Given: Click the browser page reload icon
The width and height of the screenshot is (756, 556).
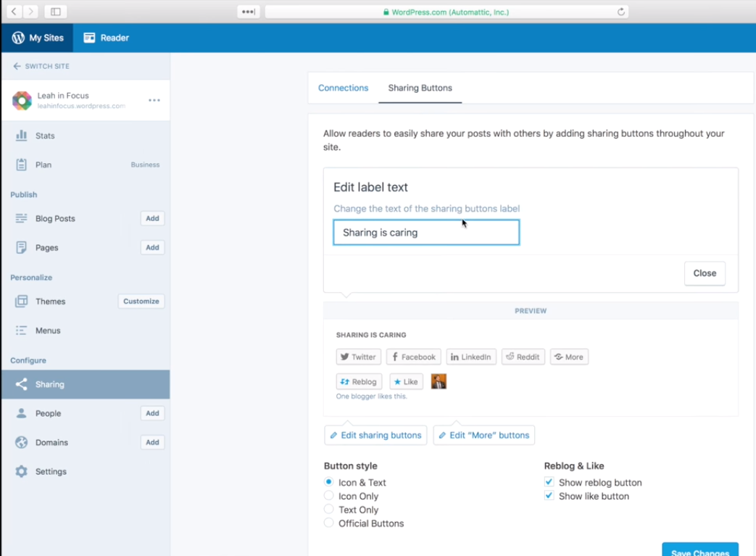Looking at the screenshot, I should click(x=620, y=12).
